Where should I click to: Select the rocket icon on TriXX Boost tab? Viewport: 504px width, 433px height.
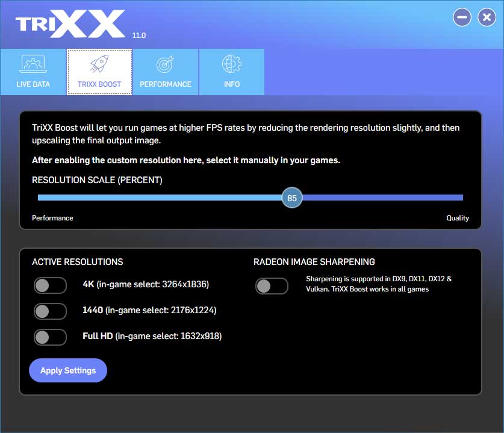click(99, 64)
